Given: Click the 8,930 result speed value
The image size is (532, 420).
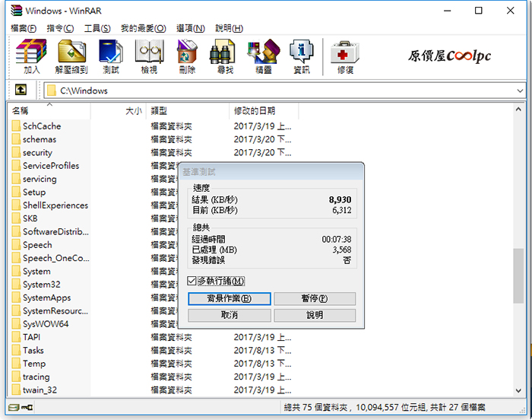Looking at the screenshot, I should coord(340,200).
